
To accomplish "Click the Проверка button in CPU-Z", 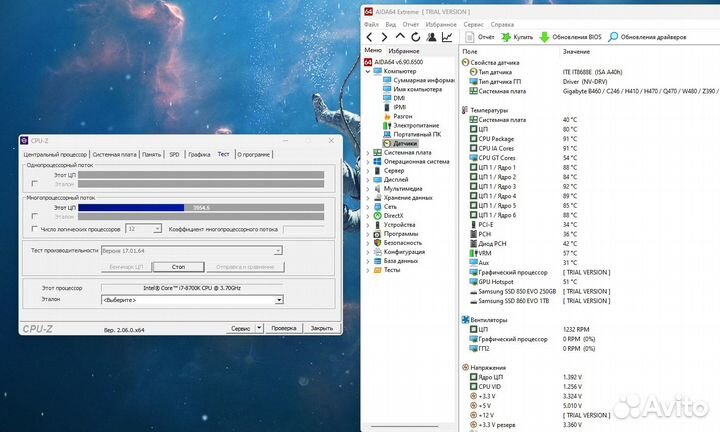I will [x=283, y=328].
